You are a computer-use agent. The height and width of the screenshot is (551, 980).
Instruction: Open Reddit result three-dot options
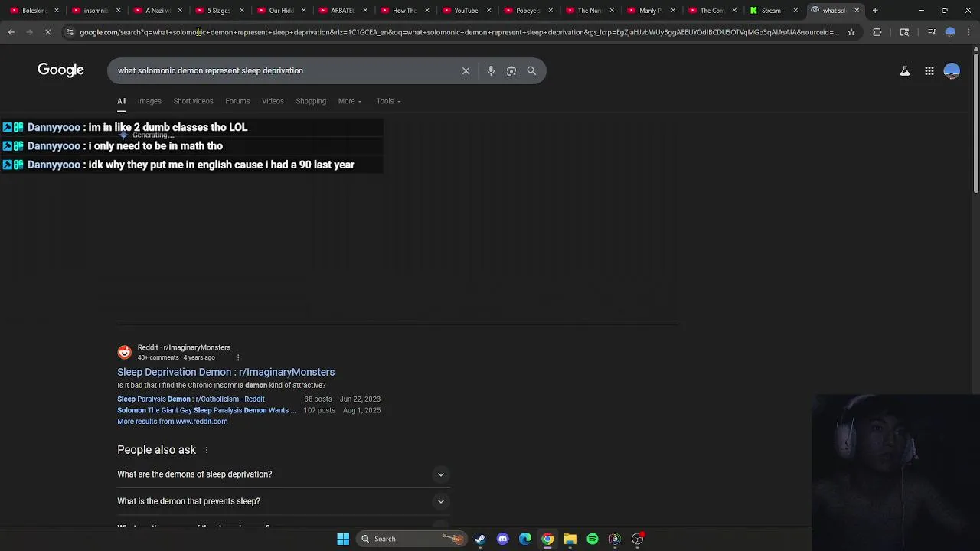pos(238,357)
